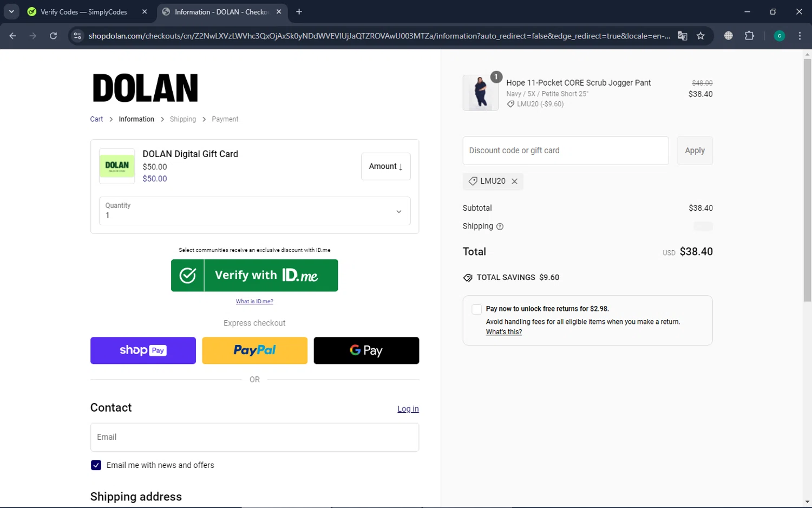Image resolution: width=812 pixels, height=508 pixels.
Task: Uncheck Email me with news and offers
Action: [x=96, y=465]
